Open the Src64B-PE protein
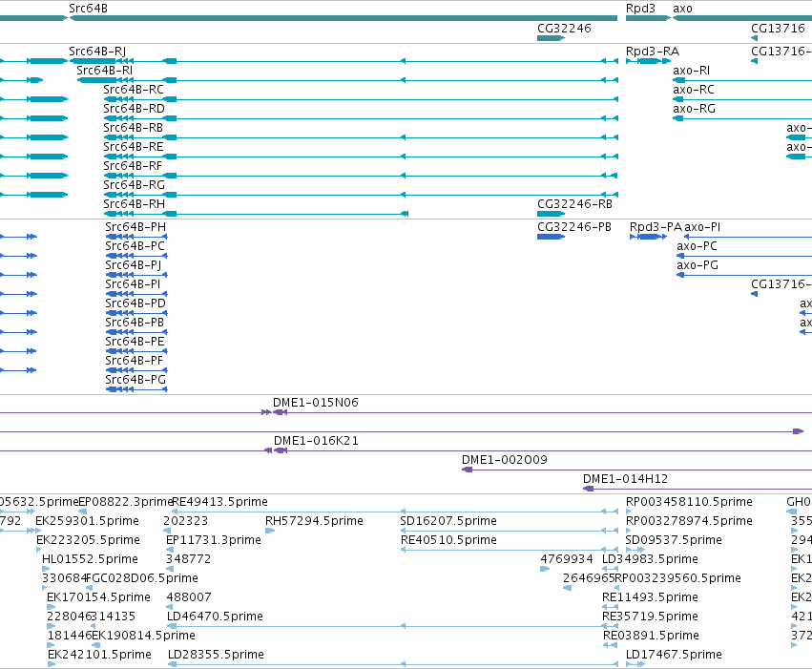This screenshot has height=669, width=812. [x=136, y=351]
